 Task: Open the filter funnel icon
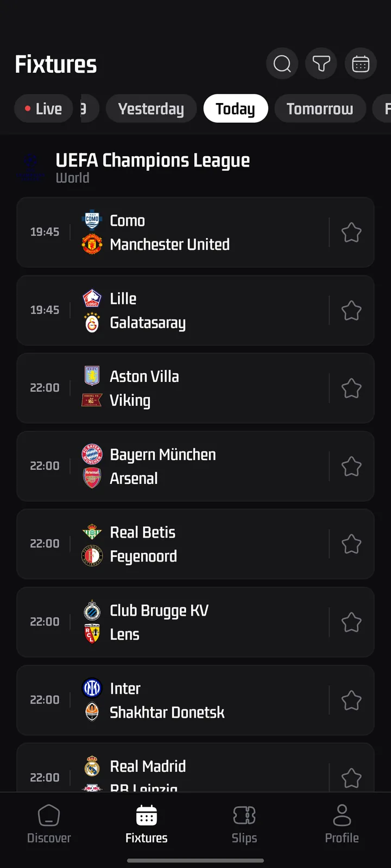(x=321, y=64)
